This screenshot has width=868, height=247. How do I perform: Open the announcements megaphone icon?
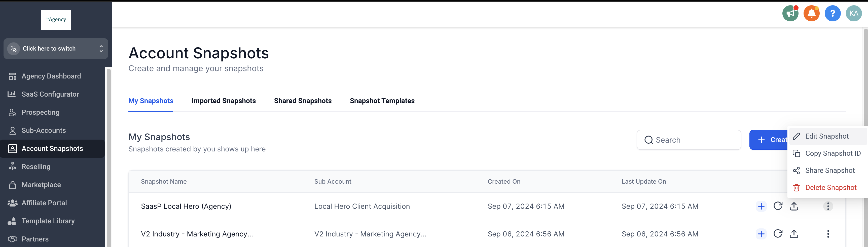(x=790, y=14)
